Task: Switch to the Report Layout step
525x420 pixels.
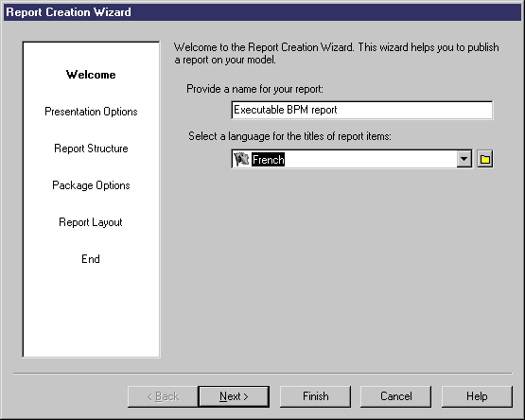Action: click(91, 222)
